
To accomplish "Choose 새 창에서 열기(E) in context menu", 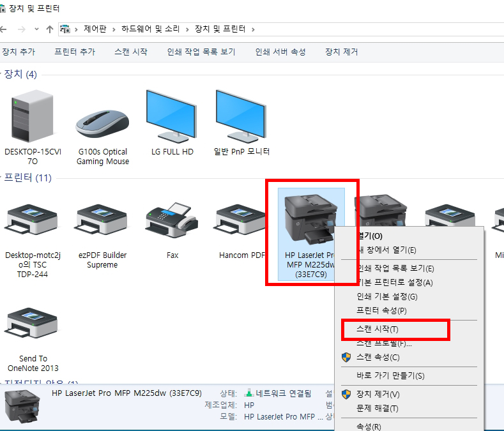I will click(x=409, y=250).
